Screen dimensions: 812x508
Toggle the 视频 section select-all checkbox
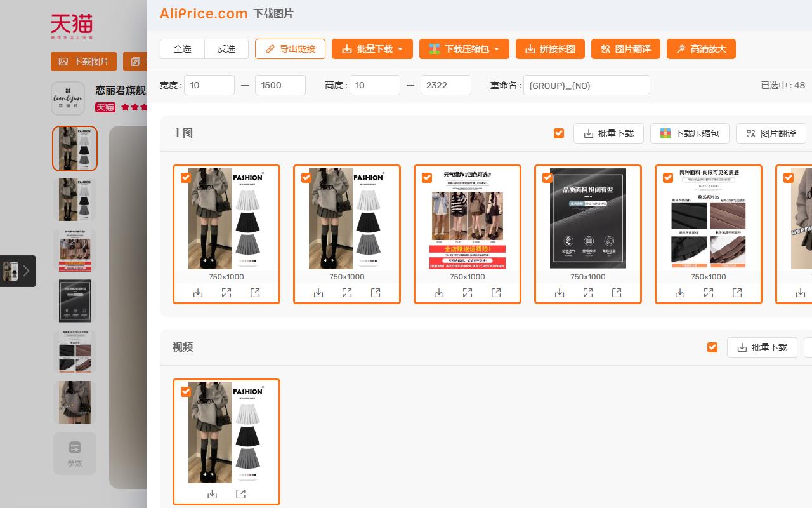click(712, 347)
